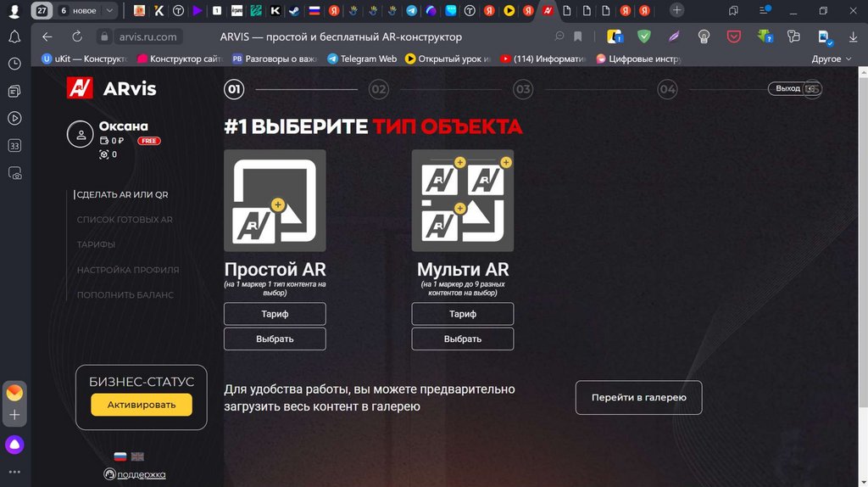Select Russian language flag

point(120,456)
